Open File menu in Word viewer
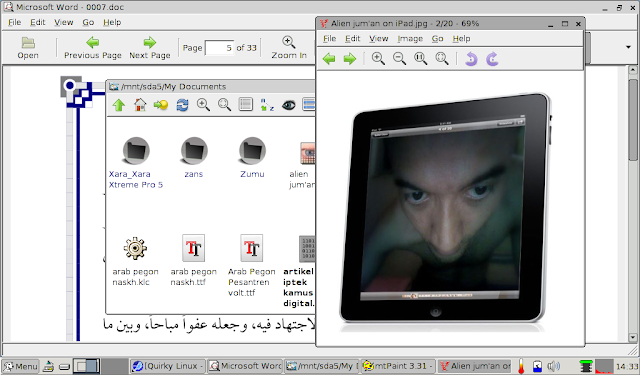 14,22
